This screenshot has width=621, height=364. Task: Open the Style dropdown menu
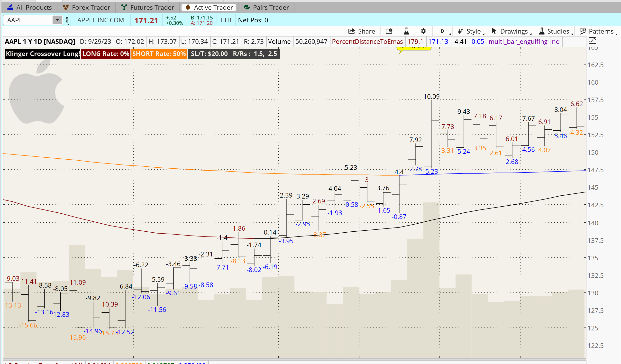click(470, 31)
